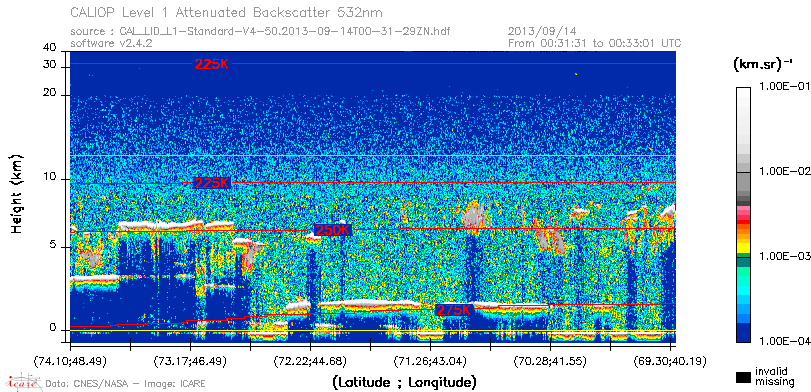Click the 'Height (km)' axis label
811x392 pixels.
coord(17,193)
